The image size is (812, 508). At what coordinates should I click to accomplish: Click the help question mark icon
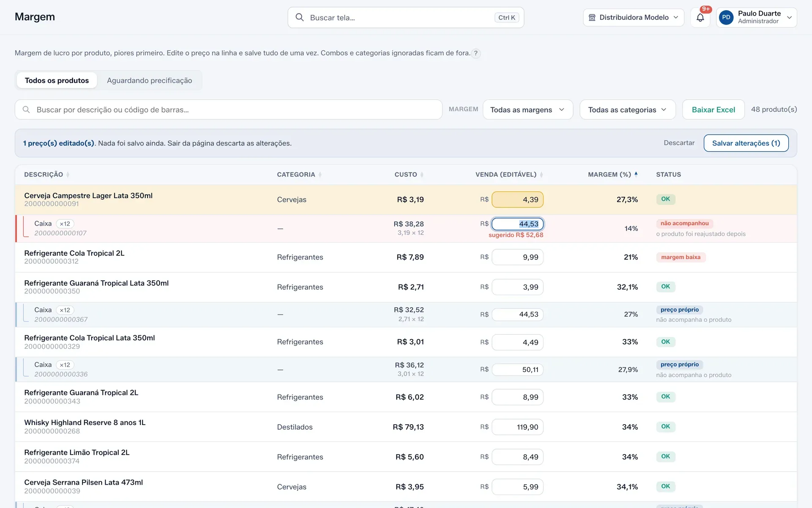pos(476,53)
